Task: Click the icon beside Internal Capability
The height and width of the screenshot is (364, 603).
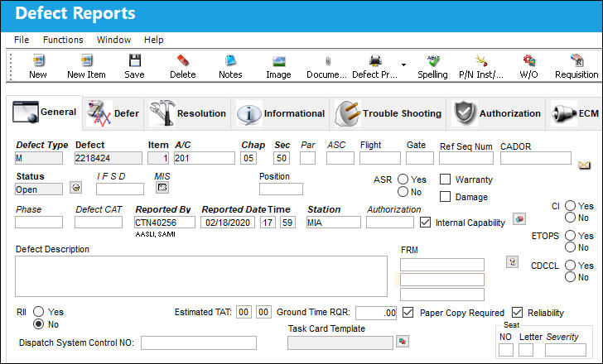Action: coord(519,219)
